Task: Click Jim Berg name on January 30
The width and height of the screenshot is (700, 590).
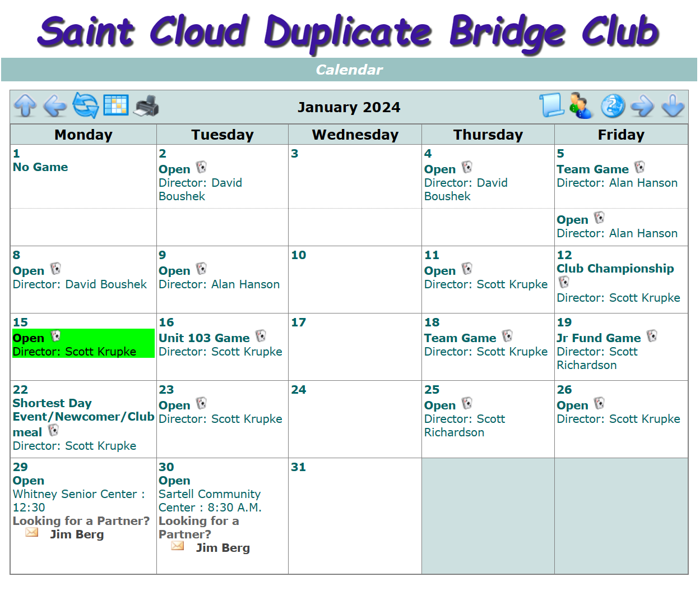Action: tap(223, 548)
